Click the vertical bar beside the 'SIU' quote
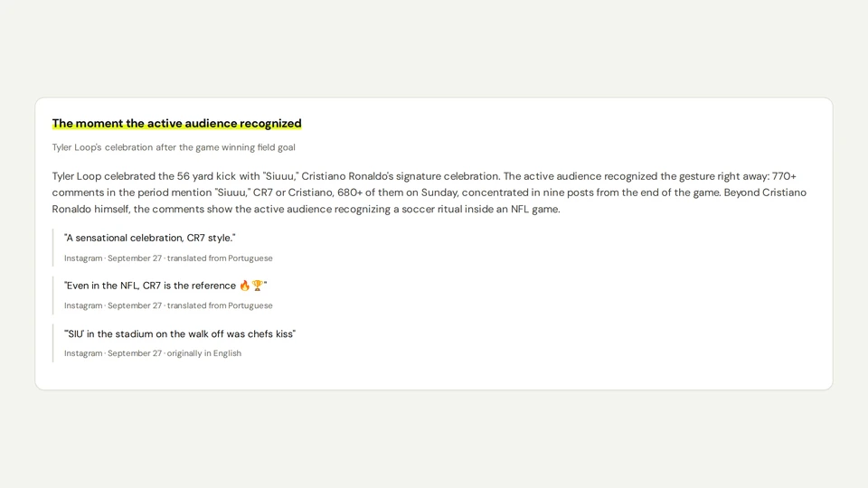This screenshot has height=488, width=868. (53, 343)
